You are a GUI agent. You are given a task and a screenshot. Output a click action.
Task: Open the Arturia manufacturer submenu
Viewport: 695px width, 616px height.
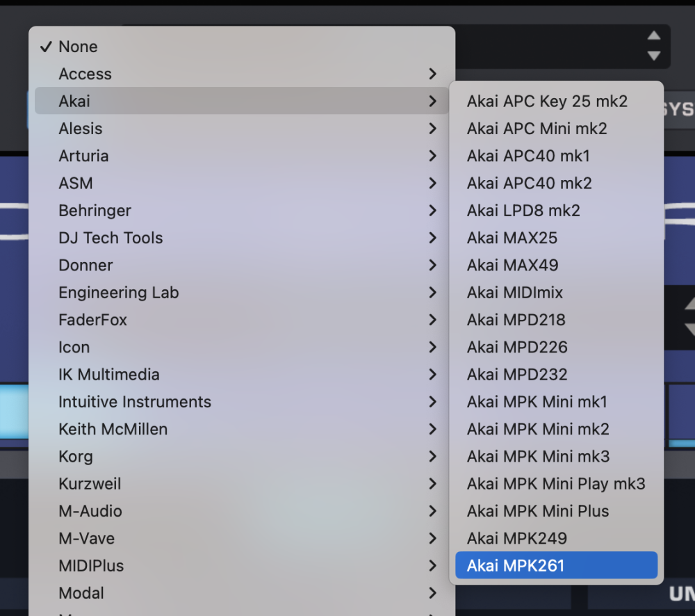point(83,156)
